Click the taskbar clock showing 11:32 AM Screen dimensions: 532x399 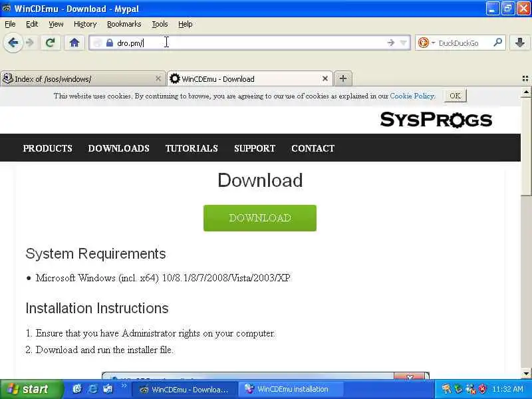507,389
